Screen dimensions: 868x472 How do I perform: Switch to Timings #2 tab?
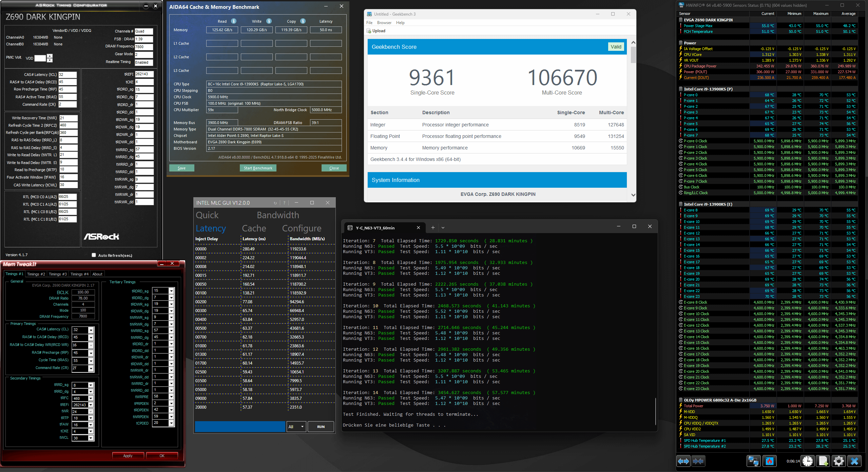click(x=36, y=274)
